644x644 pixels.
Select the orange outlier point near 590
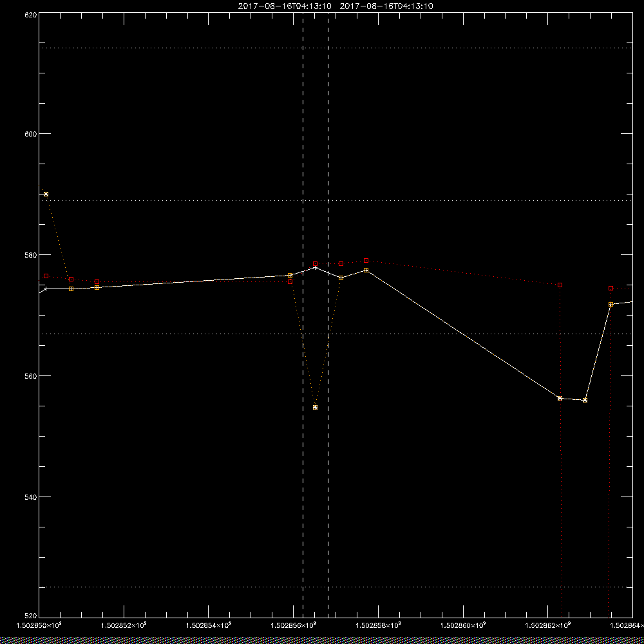[x=46, y=194]
